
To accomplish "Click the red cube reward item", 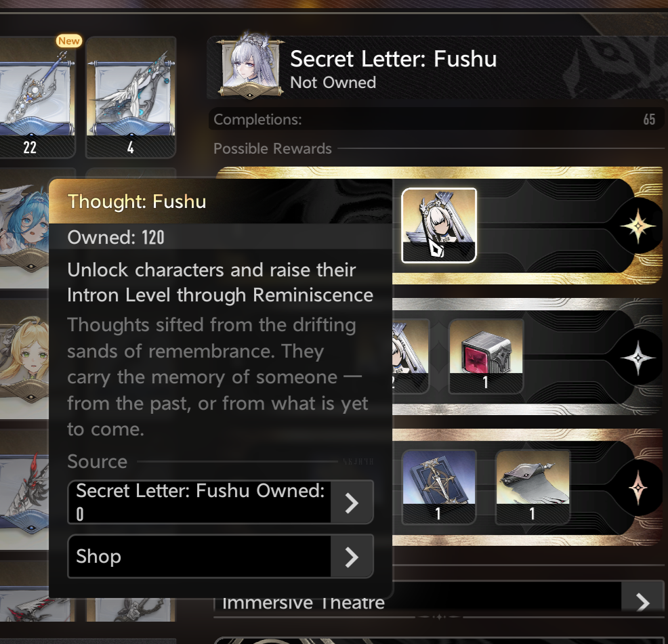I will point(486,356).
